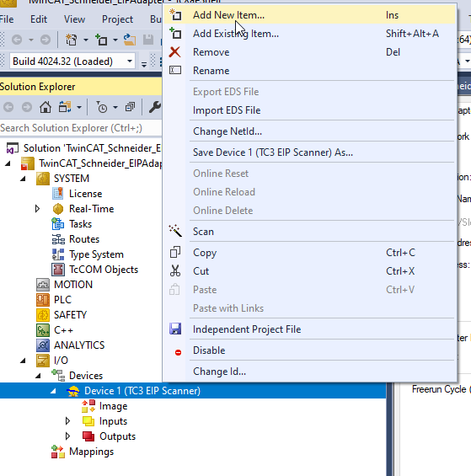Click the Pending Changes Filter clock icon

[102, 107]
